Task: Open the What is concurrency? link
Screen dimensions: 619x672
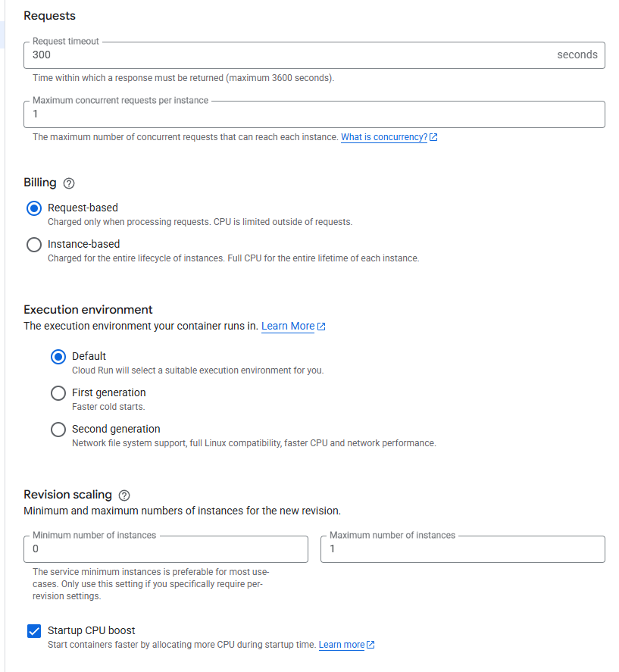Action: point(383,138)
